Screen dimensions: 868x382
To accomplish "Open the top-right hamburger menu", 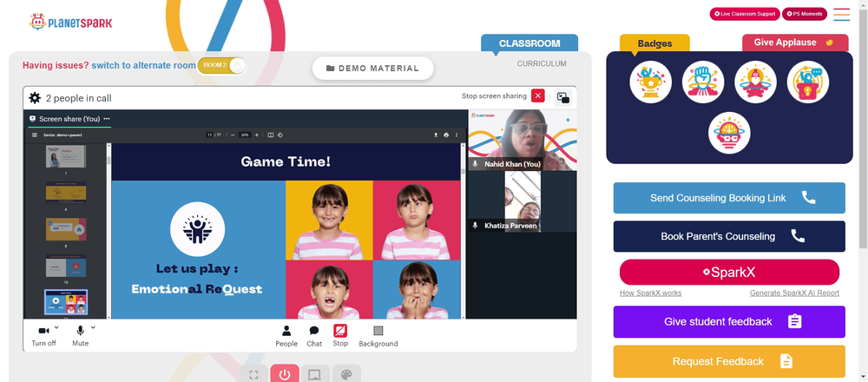I will point(841,15).
